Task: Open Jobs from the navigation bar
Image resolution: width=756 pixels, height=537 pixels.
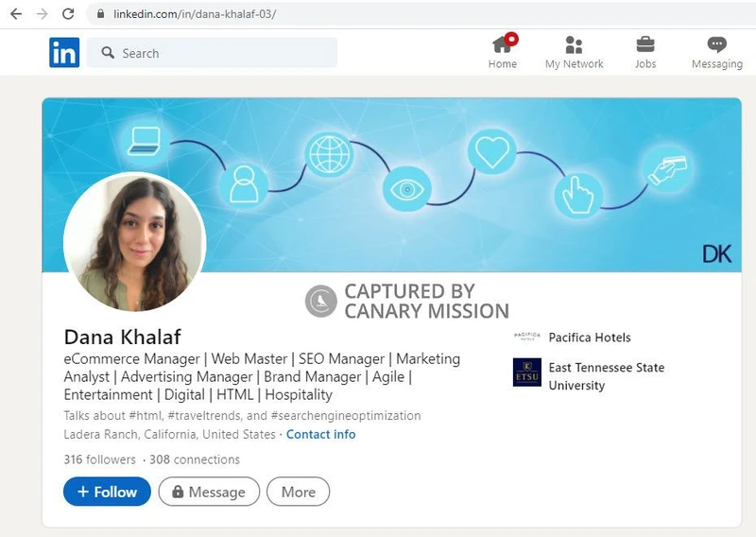Action: pos(645,52)
